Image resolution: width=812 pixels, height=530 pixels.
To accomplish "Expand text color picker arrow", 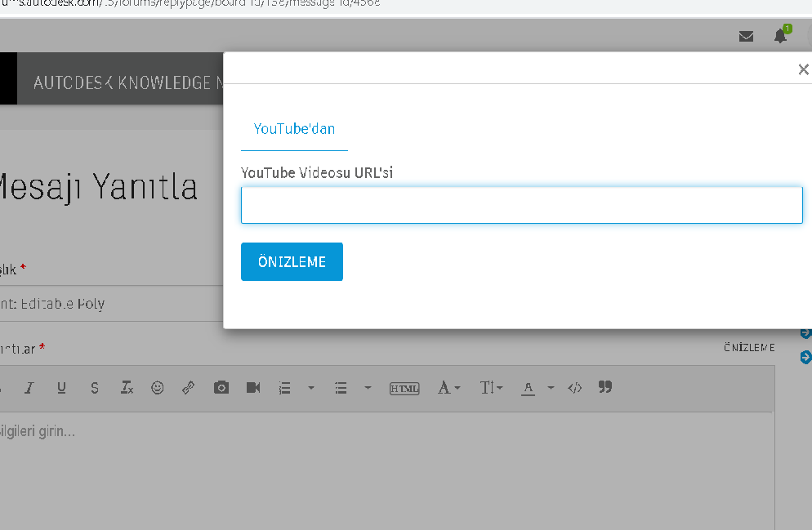I will (x=551, y=387).
